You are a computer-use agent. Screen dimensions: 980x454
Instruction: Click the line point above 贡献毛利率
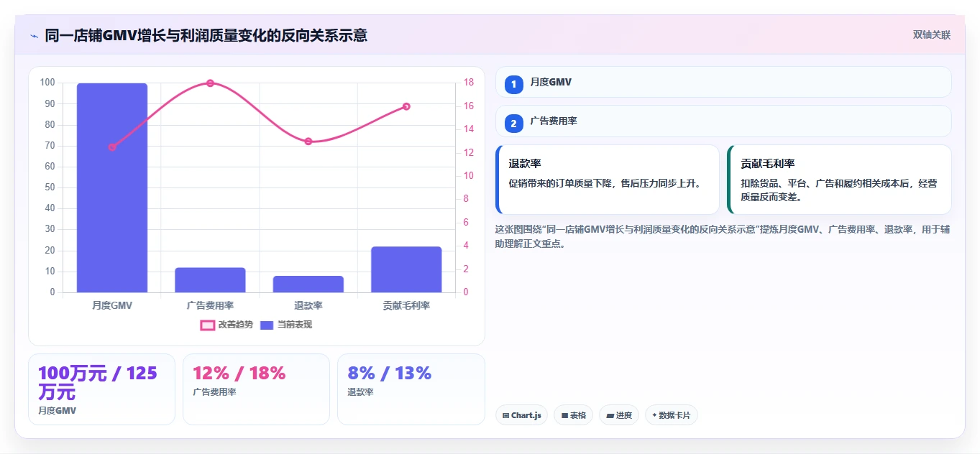tap(406, 106)
